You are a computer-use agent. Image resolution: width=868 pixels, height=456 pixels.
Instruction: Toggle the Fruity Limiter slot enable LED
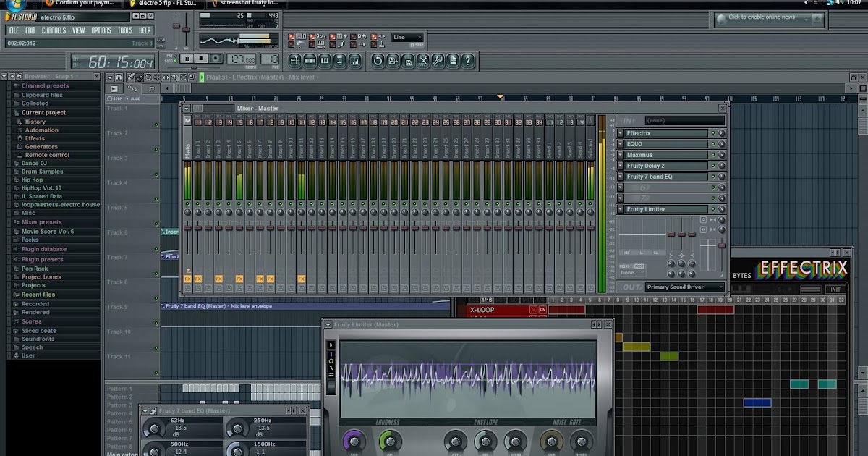[x=713, y=209]
